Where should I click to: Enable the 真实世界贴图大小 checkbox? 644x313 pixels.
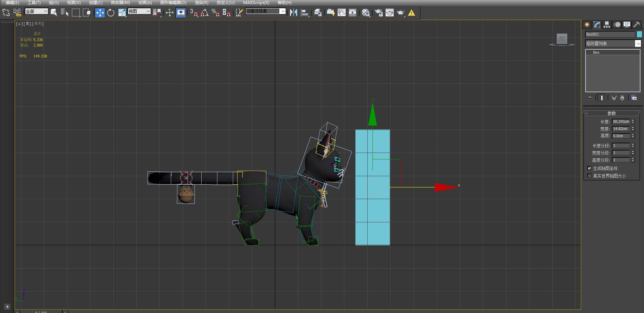[x=589, y=176]
